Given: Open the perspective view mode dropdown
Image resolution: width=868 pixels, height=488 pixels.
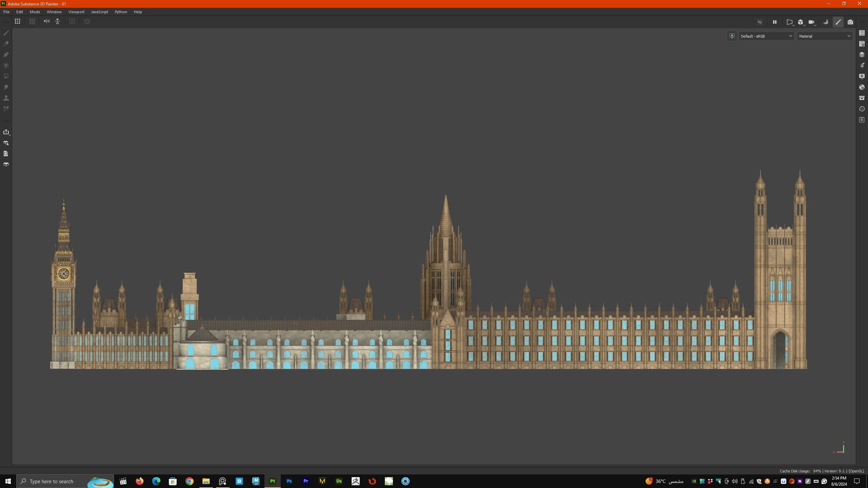Looking at the screenshot, I should pos(790,22).
